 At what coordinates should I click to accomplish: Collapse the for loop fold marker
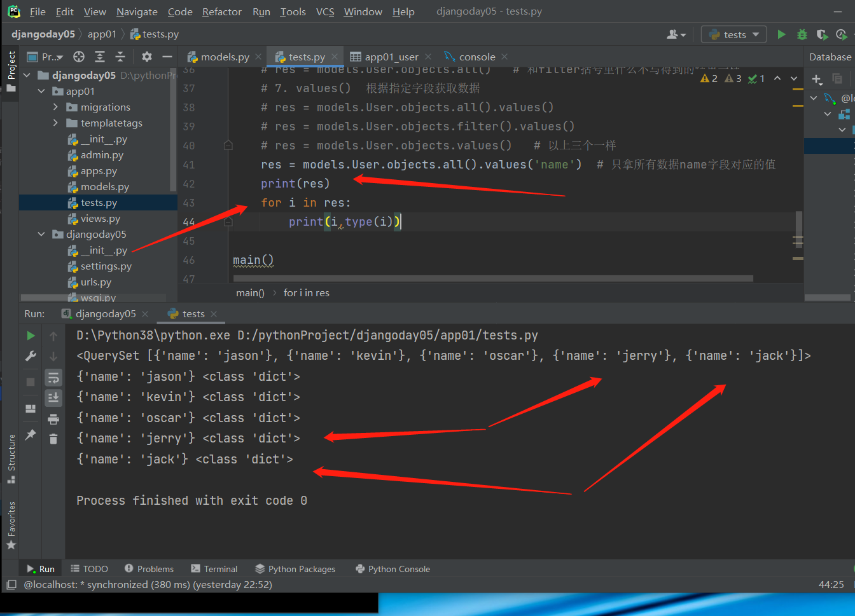click(x=228, y=222)
